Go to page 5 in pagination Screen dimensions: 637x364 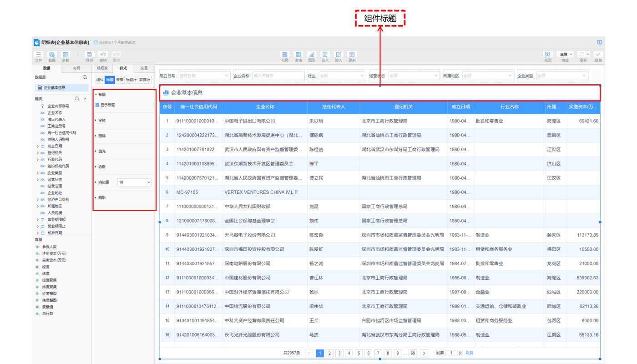point(359,353)
